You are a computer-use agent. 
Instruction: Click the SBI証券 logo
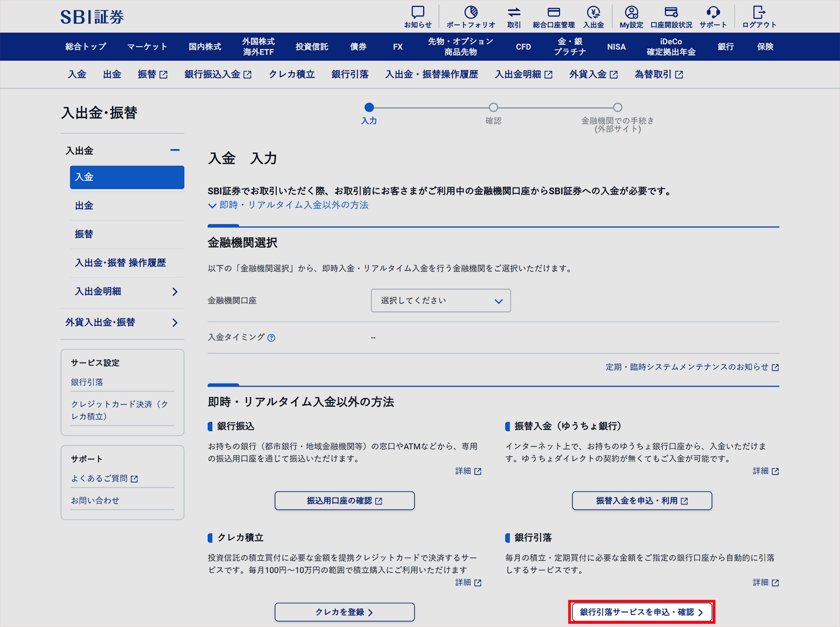[x=92, y=17]
